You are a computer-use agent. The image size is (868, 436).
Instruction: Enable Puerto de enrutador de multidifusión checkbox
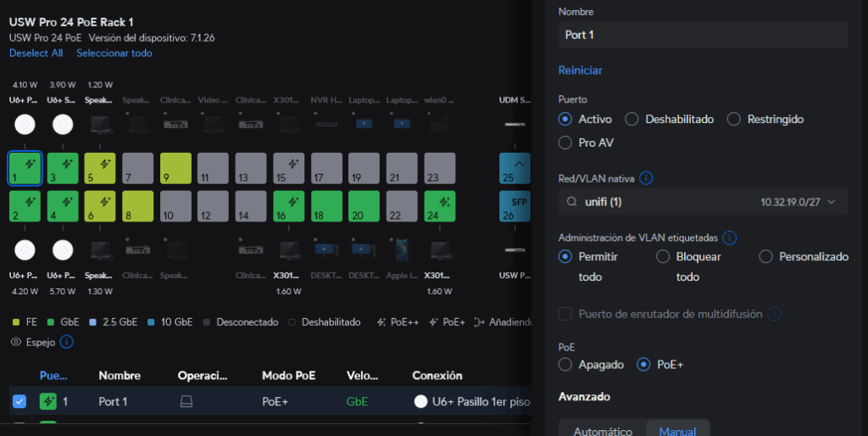tap(566, 314)
